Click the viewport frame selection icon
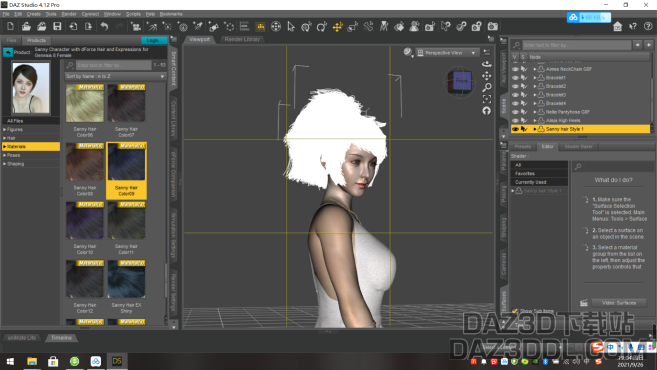 coord(486,99)
